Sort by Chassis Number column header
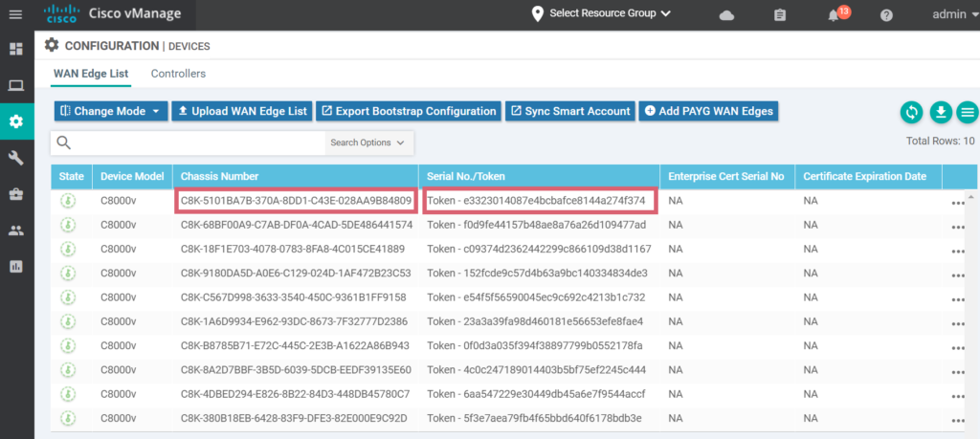 click(x=220, y=176)
